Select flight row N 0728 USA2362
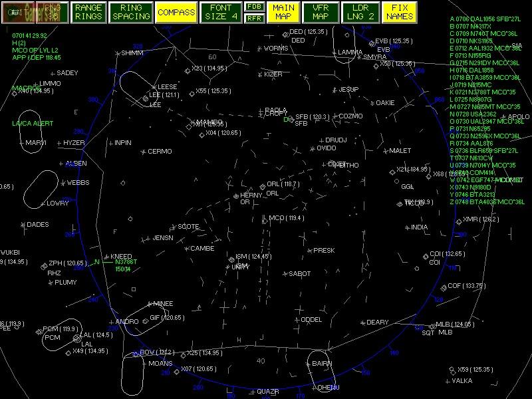The width and height of the screenshot is (532, 399). pyautogui.click(x=473, y=114)
